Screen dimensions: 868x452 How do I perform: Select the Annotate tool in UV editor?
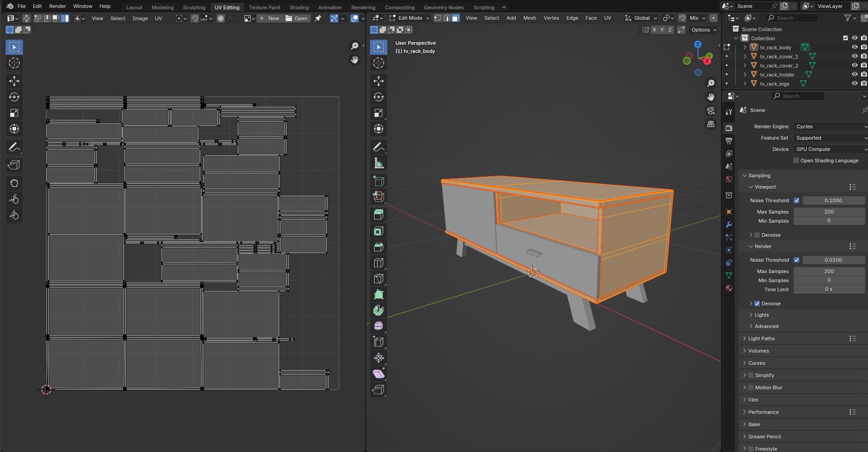[x=14, y=147]
